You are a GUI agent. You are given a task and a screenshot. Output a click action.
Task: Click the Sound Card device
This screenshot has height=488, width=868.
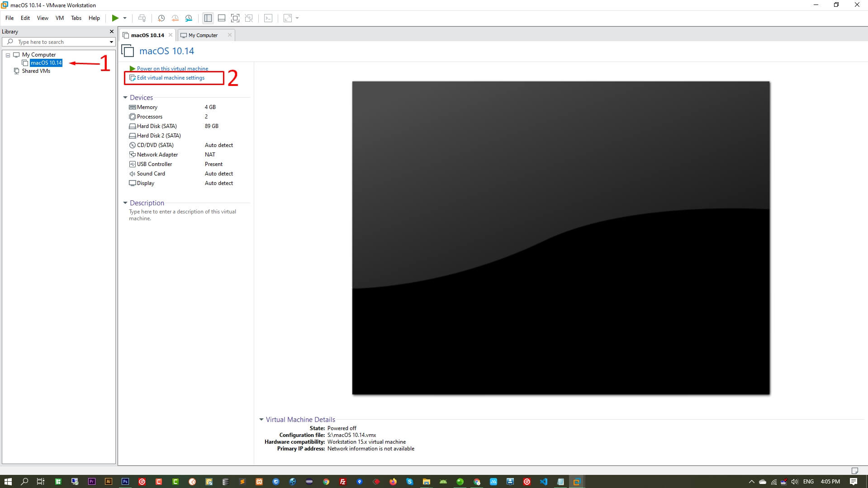(x=189, y=174)
